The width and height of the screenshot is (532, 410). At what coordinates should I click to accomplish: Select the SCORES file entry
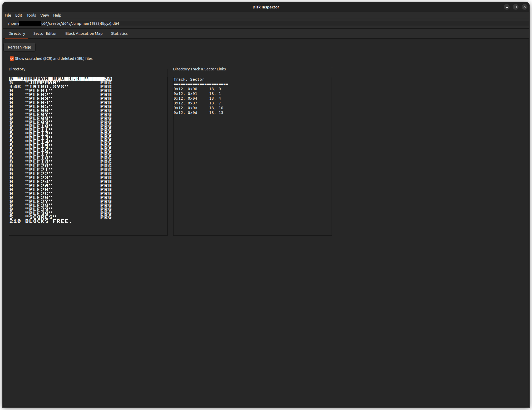click(x=41, y=217)
